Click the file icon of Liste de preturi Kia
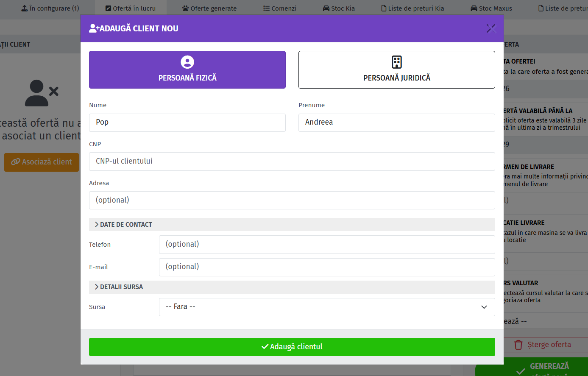Screen dimensions: 588x376 click(x=384, y=8)
